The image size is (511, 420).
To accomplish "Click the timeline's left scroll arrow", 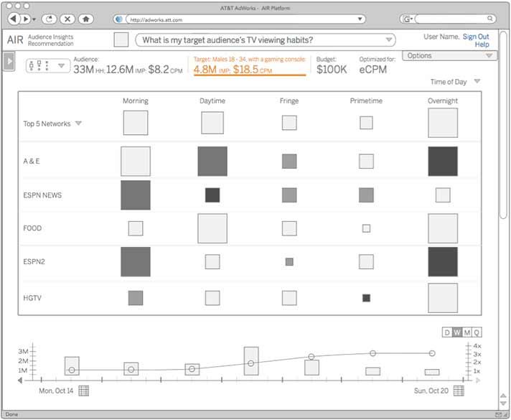I will [x=20, y=381].
